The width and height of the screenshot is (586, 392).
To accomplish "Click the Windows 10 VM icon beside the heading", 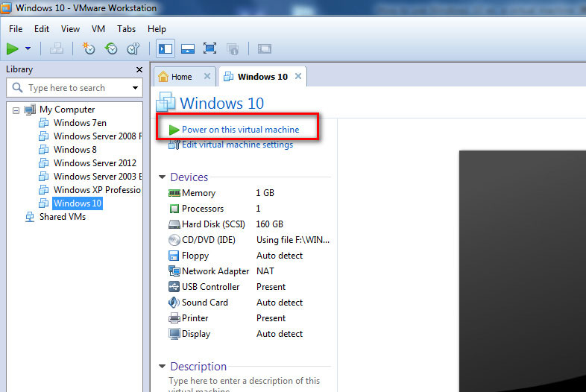I will coord(166,102).
